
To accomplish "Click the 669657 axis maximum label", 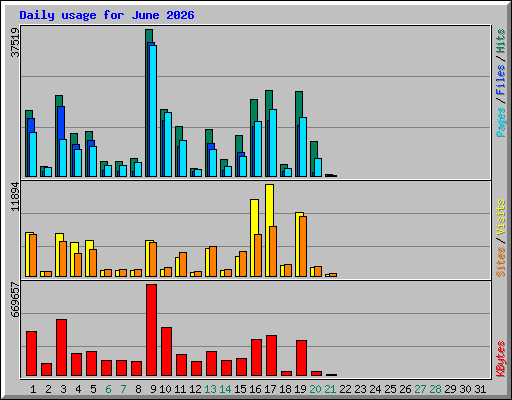I will coord(15,300).
